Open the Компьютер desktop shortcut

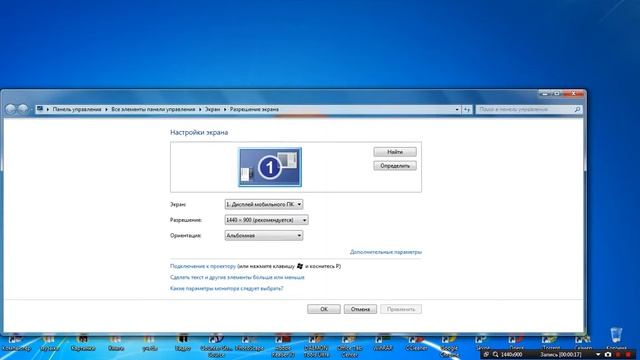pos(16,344)
